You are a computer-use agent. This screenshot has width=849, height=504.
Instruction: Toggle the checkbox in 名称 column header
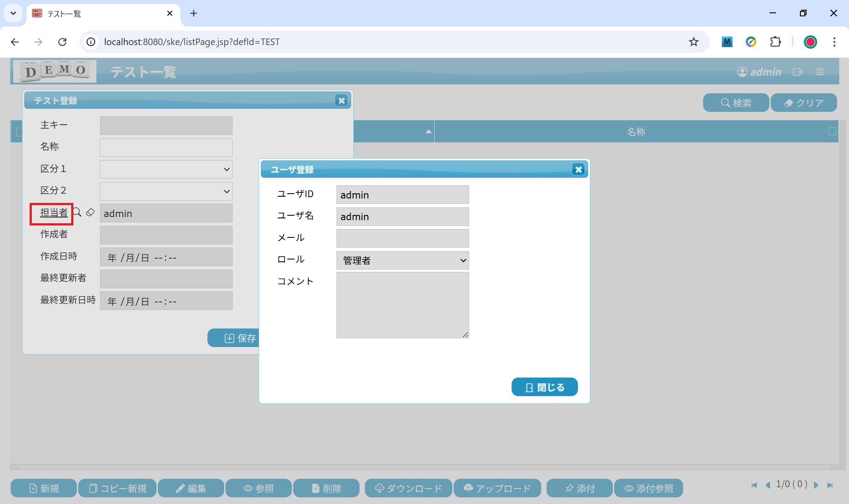[x=832, y=131]
